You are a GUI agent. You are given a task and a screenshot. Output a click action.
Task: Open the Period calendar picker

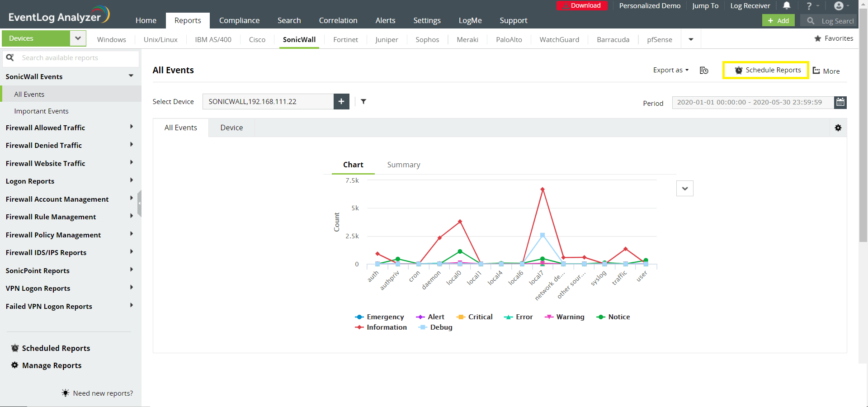click(840, 102)
